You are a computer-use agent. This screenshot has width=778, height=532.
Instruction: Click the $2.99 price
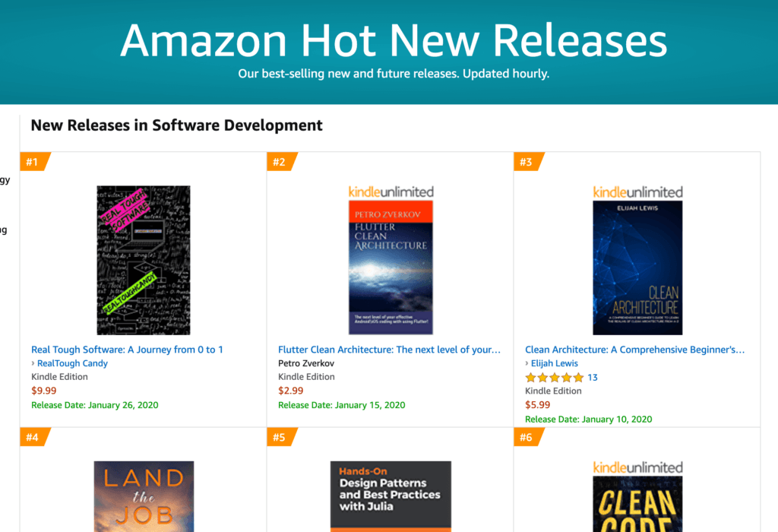(x=291, y=391)
